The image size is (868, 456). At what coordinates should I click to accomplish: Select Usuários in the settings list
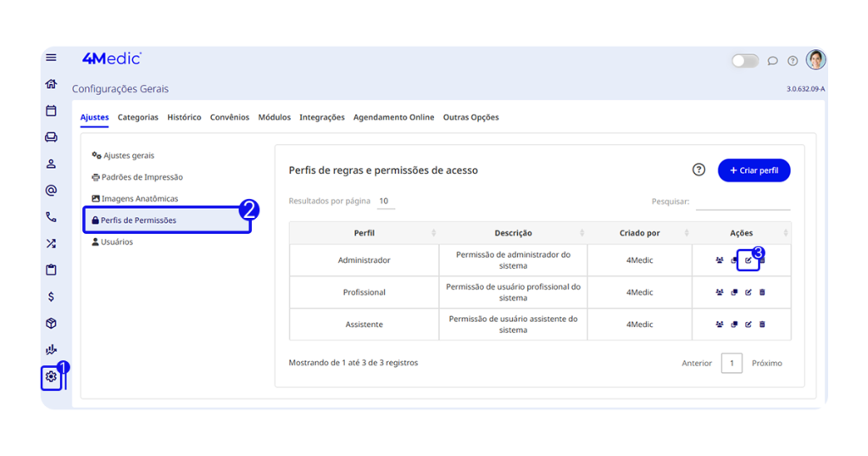pyautogui.click(x=117, y=242)
